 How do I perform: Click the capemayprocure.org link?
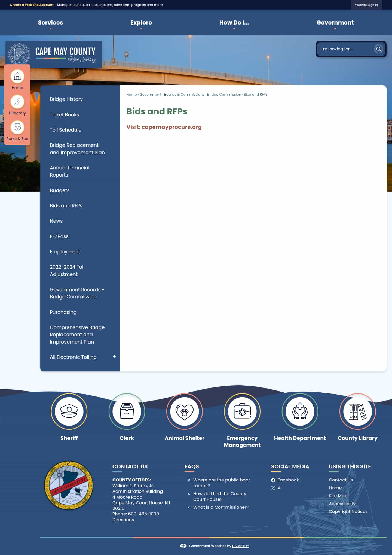click(x=171, y=127)
